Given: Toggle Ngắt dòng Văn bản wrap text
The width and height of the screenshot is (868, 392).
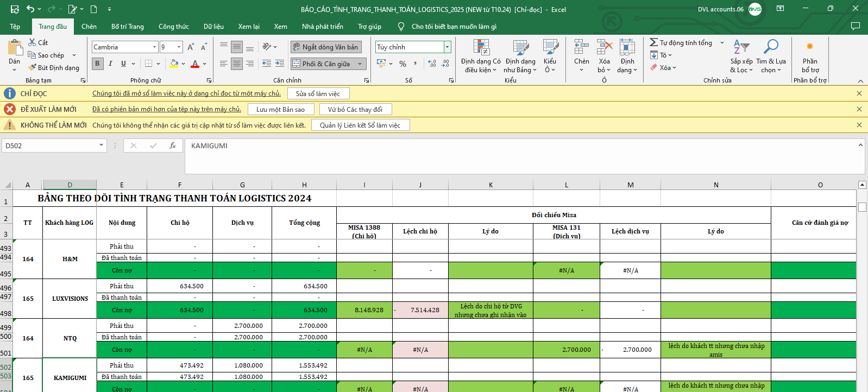Looking at the screenshot, I should coord(326,47).
